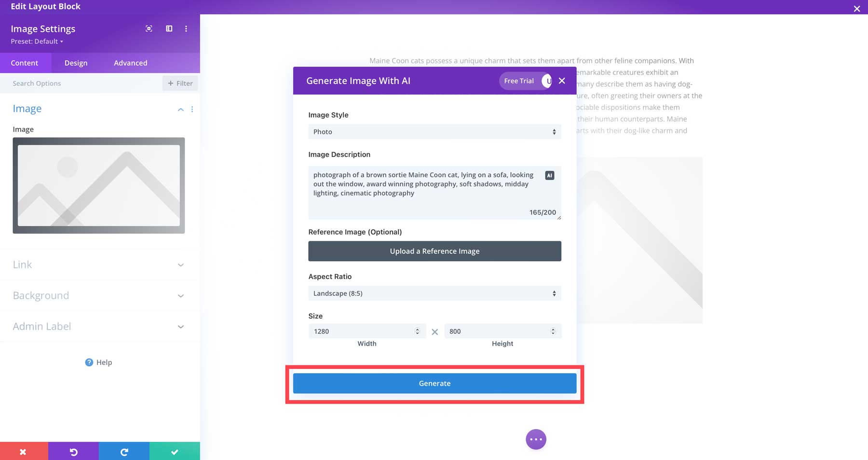Click Upload a Reference Image

434,251
